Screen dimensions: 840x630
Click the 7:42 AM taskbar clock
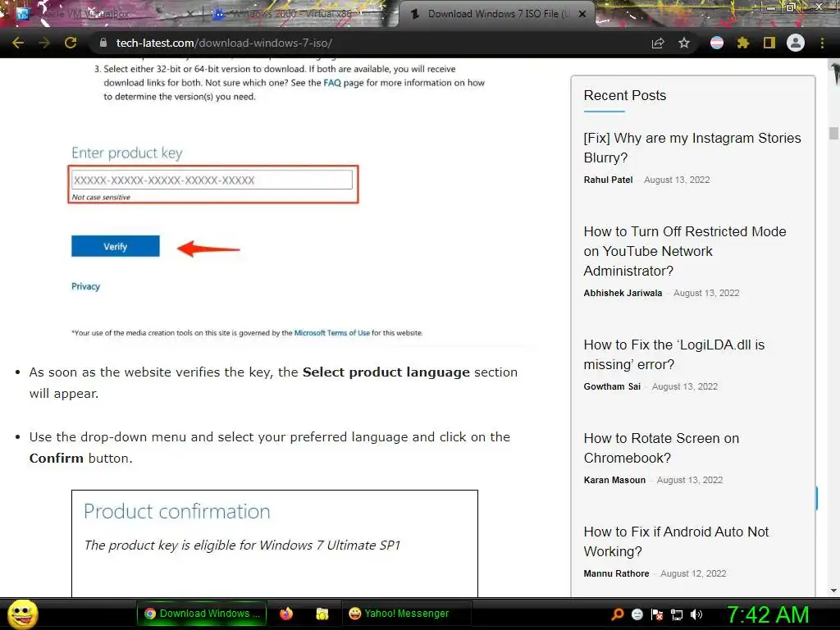[768, 614]
